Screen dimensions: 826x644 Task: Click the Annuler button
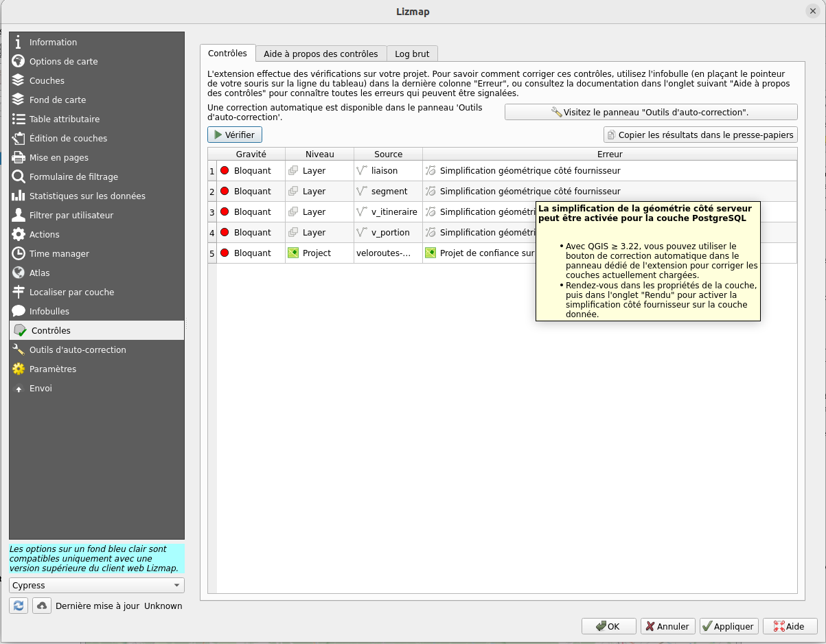pyautogui.click(x=667, y=626)
